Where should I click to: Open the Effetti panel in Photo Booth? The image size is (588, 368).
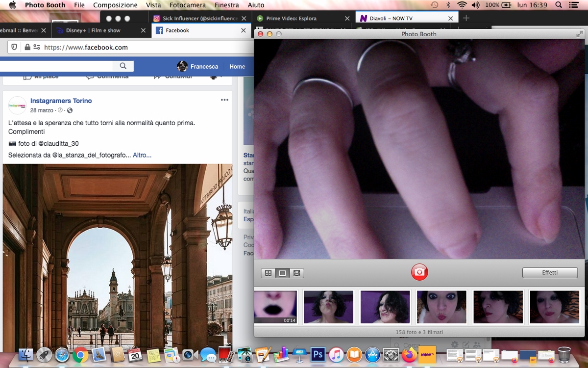pos(550,273)
